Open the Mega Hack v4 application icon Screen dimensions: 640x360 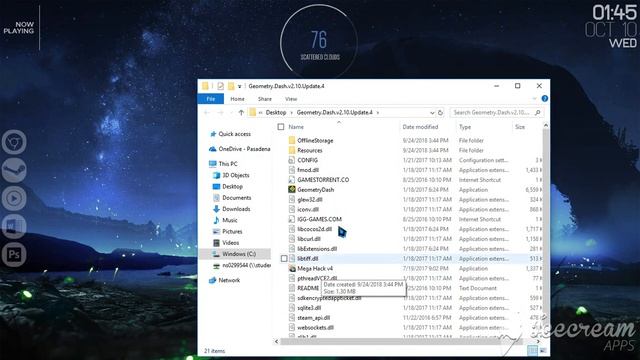point(292,269)
